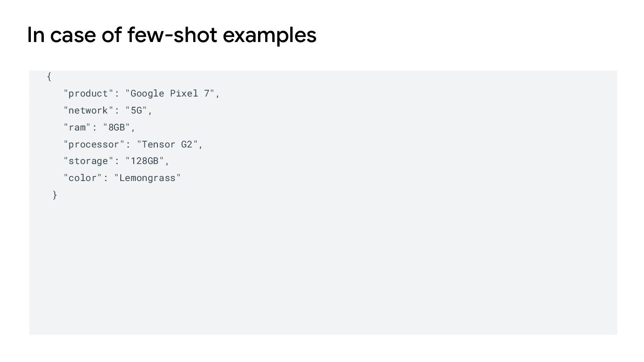Click the "product" key in the JSON
The height and width of the screenshot is (362, 644).
coord(89,94)
